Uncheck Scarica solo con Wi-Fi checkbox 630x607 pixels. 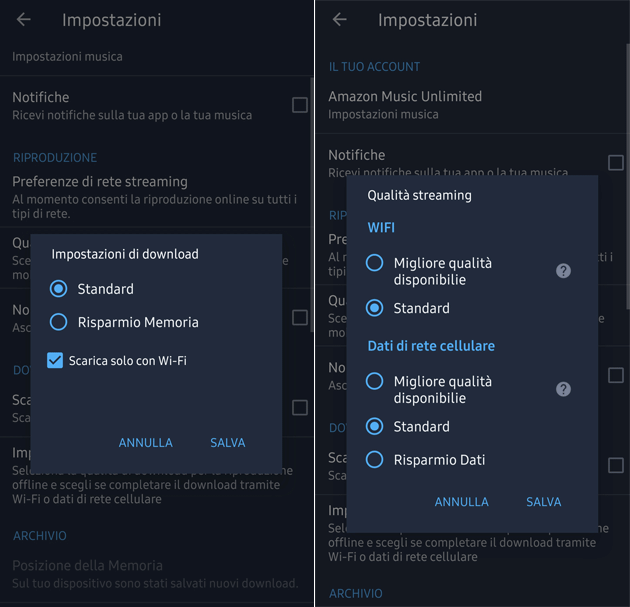coord(56,360)
